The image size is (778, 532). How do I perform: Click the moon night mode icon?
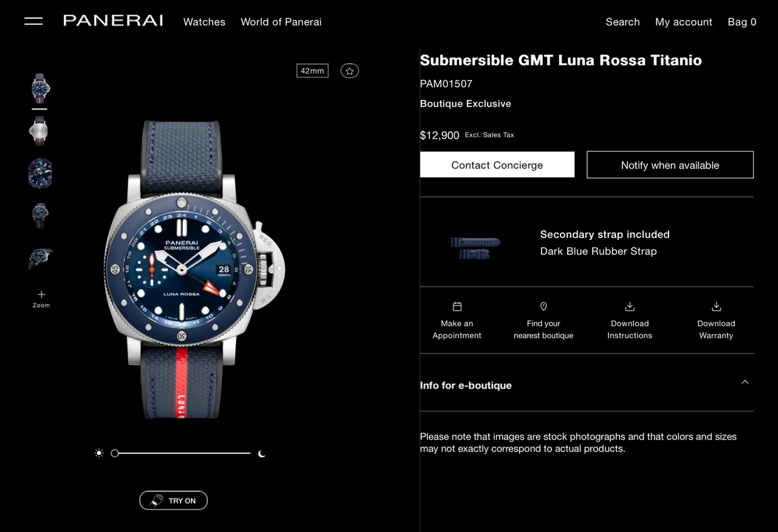point(261,453)
